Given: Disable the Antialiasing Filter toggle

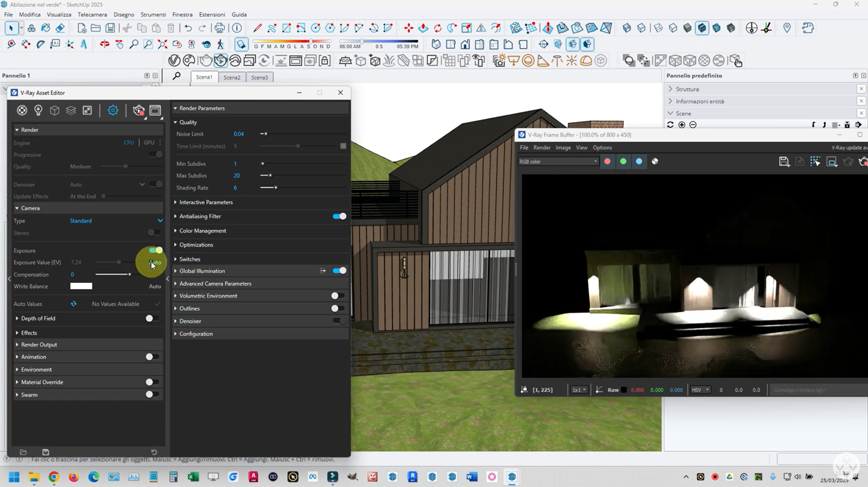Looking at the screenshot, I should 339,216.
